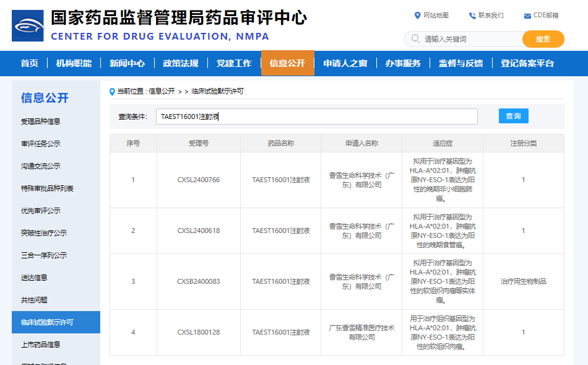This screenshot has height=365, width=588.
Task: Click the 信息公开 sidebar heading
Action: 45,98
